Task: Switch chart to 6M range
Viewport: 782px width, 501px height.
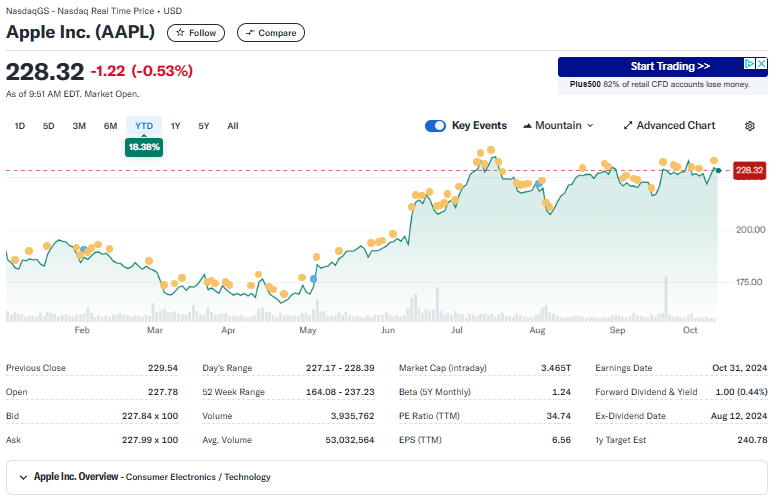Action: 110,126
